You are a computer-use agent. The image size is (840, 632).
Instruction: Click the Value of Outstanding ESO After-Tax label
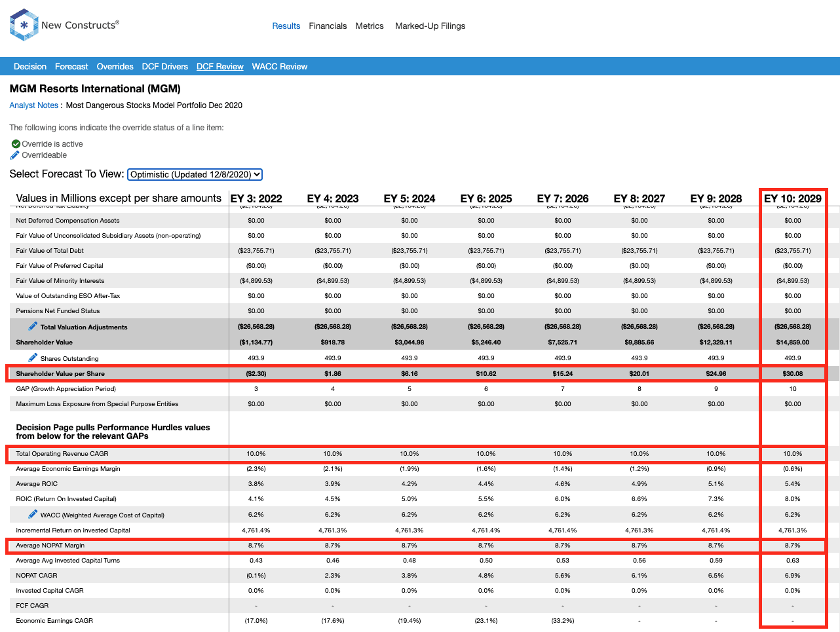(68, 296)
